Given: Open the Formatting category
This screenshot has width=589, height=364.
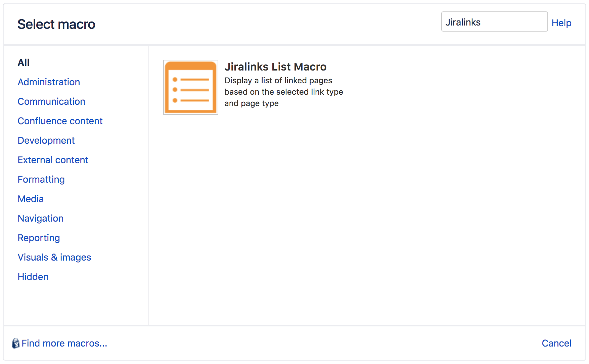Looking at the screenshot, I should coord(41,179).
